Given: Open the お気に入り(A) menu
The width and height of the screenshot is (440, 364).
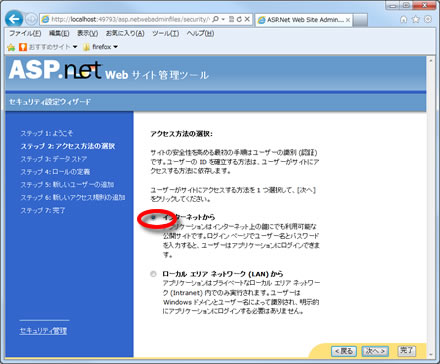Looking at the screenshot, I should 125,33.
